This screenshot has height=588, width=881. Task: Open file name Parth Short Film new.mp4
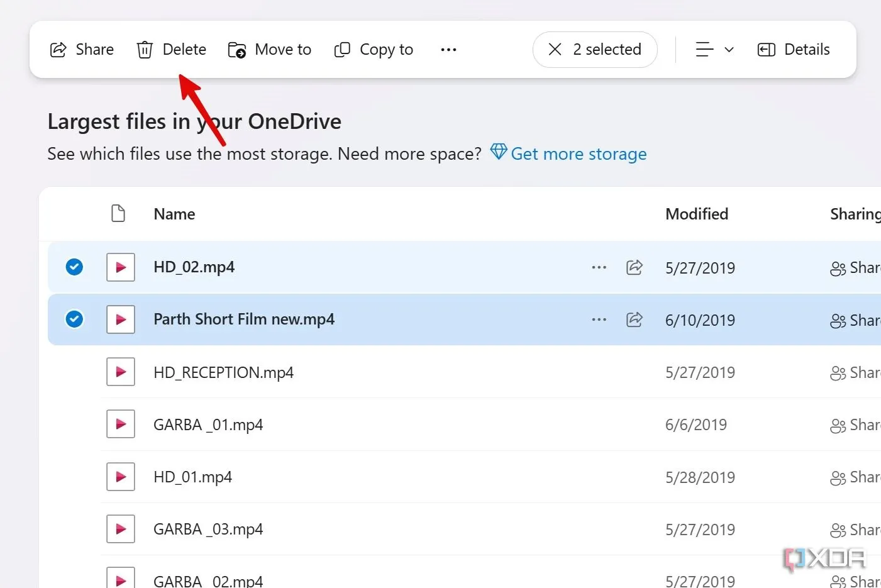coord(244,319)
